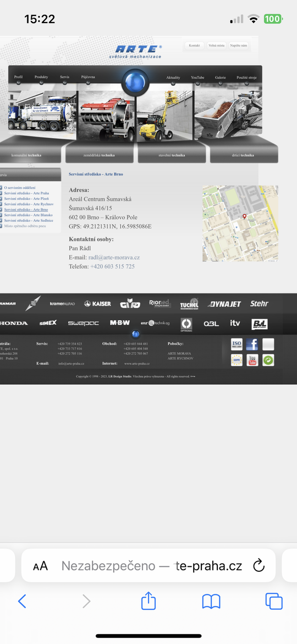Screen dimensions: 297x644
Task: Open the yellow telehandler photo
Action: pyautogui.click(x=165, y=116)
